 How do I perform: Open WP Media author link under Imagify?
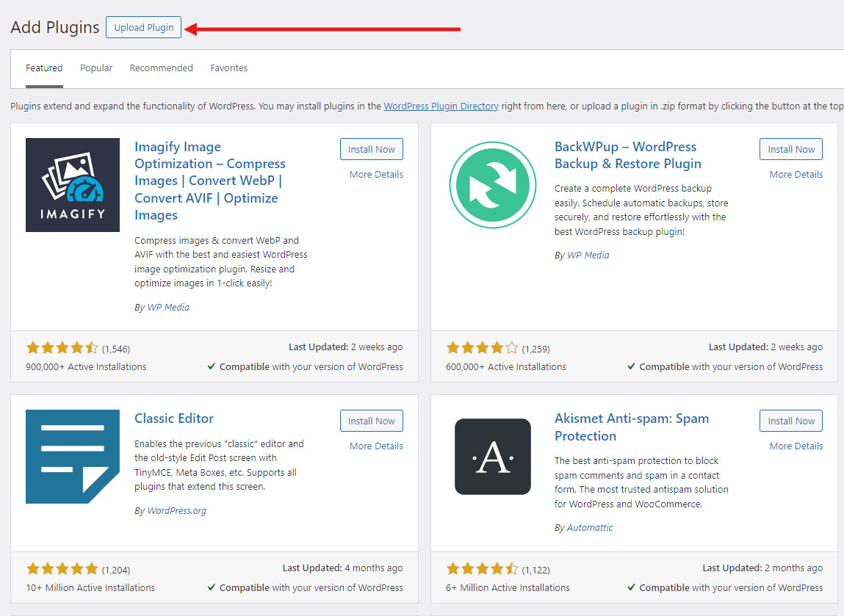tap(168, 307)
